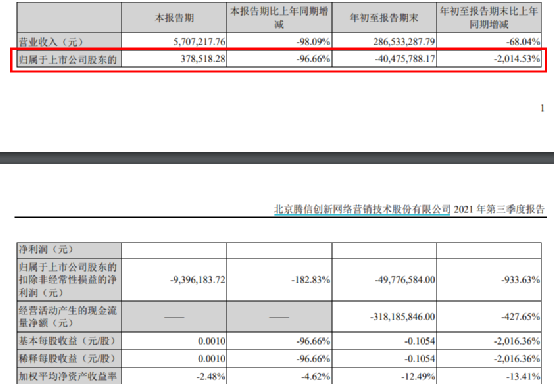Screen dimensions: 554x384
Task: Click -2,016.36% in the 基本每股收益 row
Action: pos(517,341)
